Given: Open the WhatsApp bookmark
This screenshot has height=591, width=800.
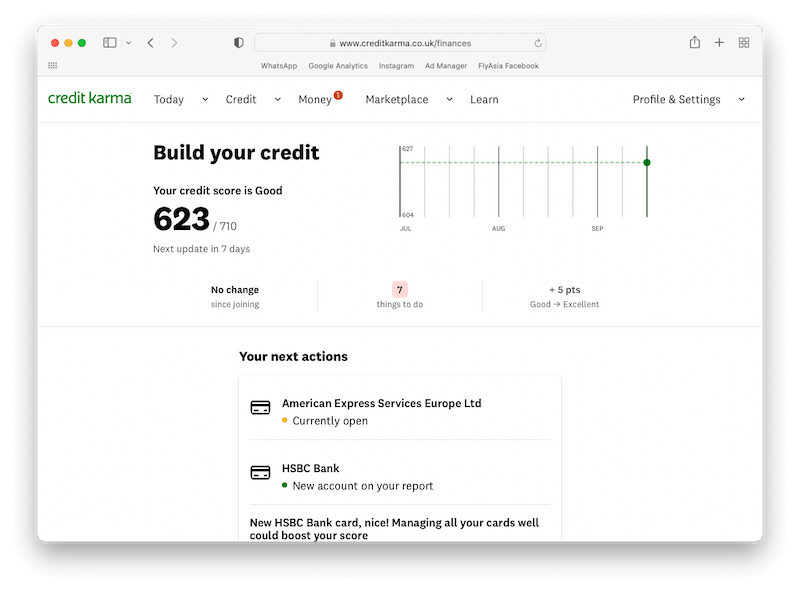Looking at the screenshot, I should pyautogui.click(x=279, y=66).
